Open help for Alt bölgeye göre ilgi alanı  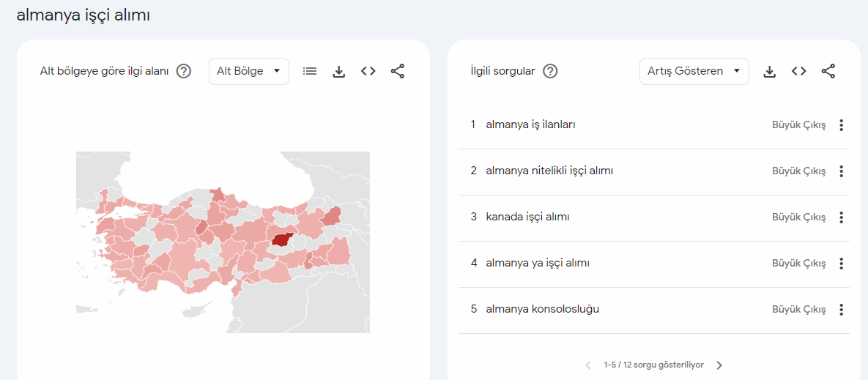(x=184, y=71)
